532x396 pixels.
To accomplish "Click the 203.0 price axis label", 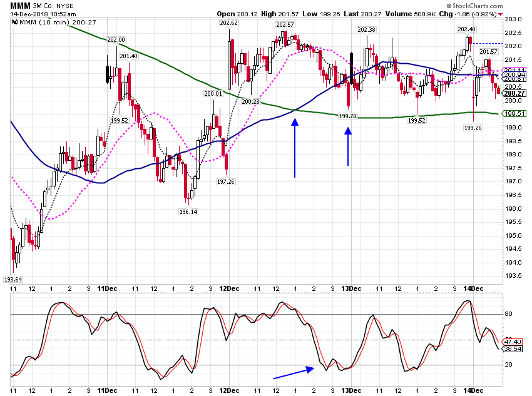I will 513,19.
